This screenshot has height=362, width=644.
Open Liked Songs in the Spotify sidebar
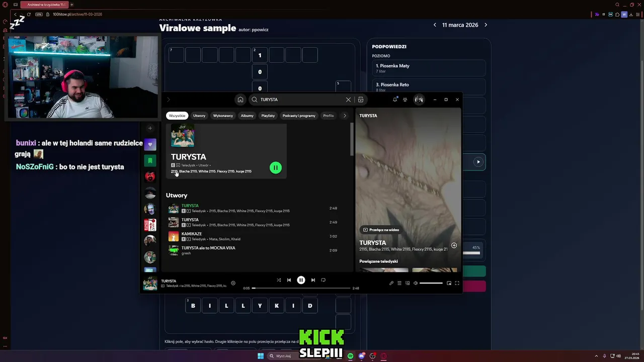150,144
